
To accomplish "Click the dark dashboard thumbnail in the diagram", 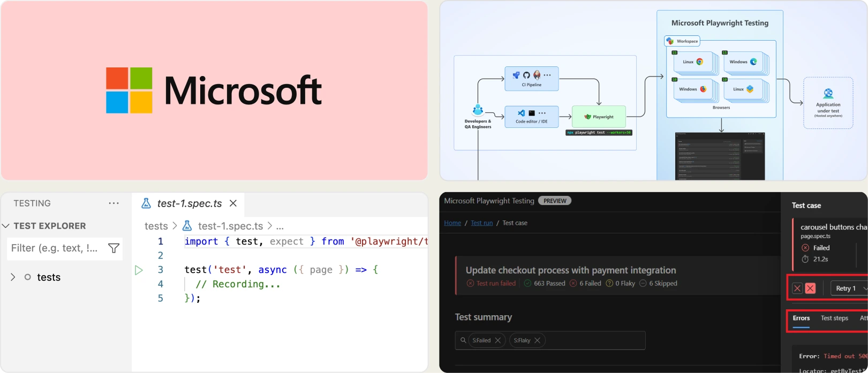I will 720,156.
